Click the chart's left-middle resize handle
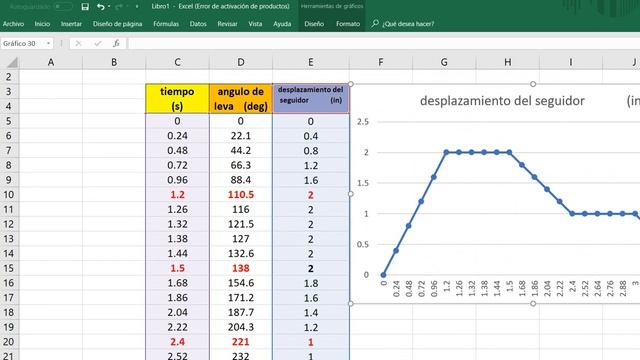 pos(351,194)
